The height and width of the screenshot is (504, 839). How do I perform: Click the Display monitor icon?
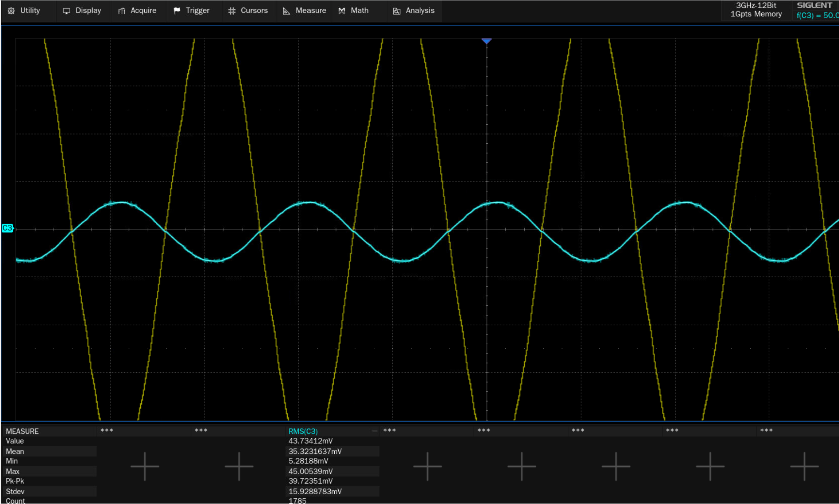(67, 11)
